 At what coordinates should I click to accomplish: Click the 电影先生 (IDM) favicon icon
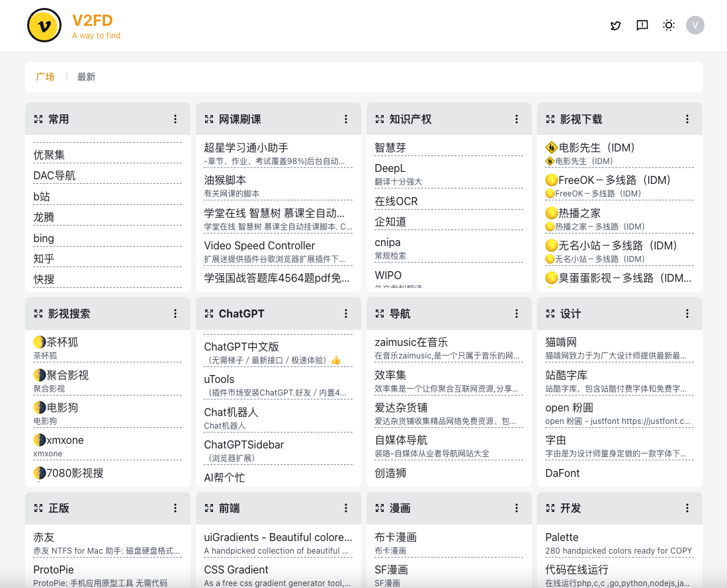pyautogui.click(x=551, y=148)
